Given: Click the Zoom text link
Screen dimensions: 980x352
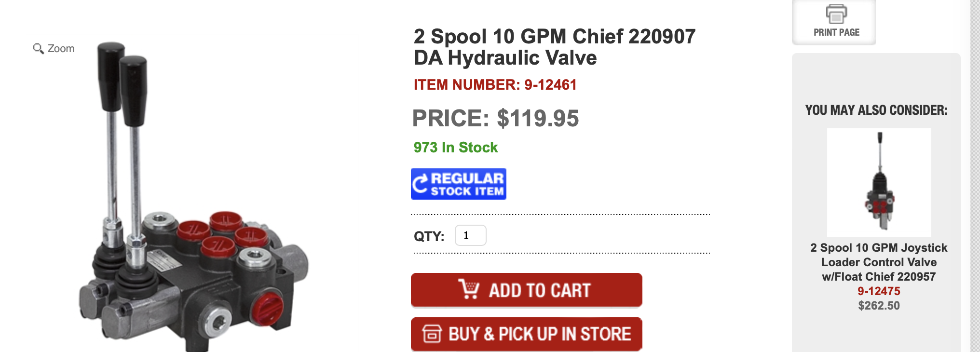Looking at the screenshot, I should pyautogui.click(x=61, y=48).
